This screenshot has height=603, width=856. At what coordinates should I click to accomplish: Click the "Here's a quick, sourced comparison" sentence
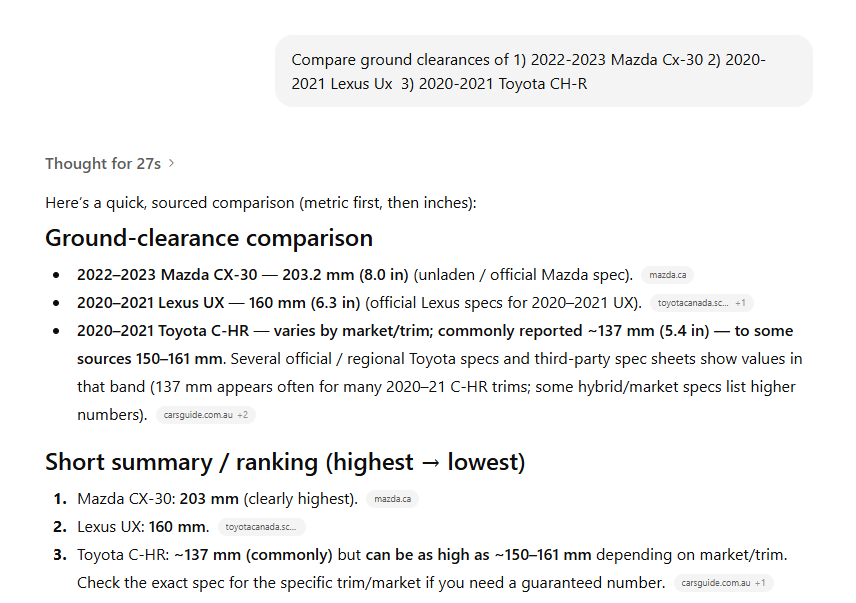tap(260, 203)
